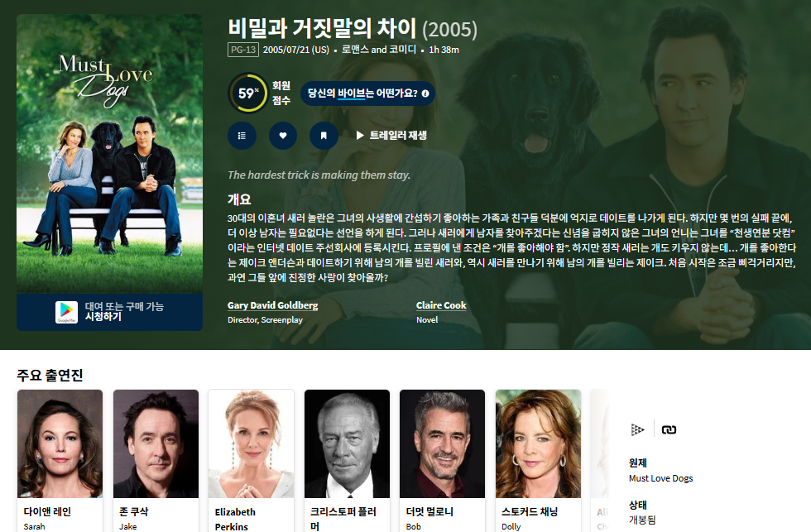This screenshot has height=532, width=811.
Task: Add the movie to a list
Action: click(x=242, y=136)
